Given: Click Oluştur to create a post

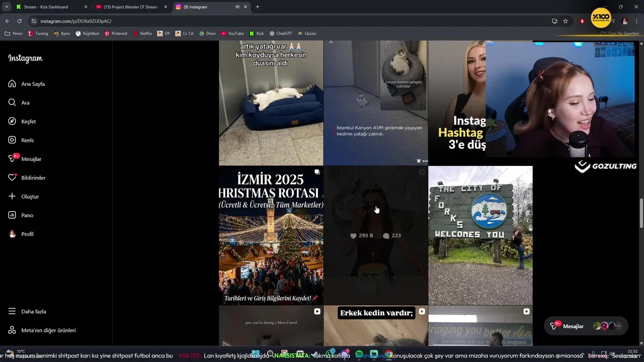Looking at the screenshot, I should tap(24, 197).
